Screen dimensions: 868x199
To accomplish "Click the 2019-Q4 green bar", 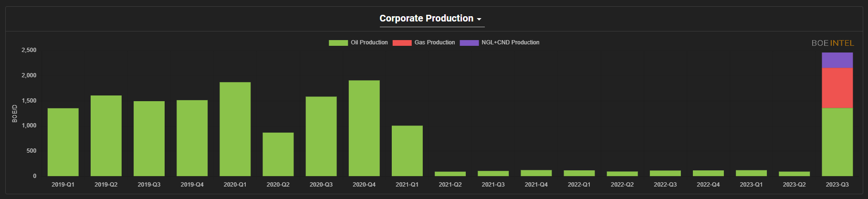I will (192, 138).
